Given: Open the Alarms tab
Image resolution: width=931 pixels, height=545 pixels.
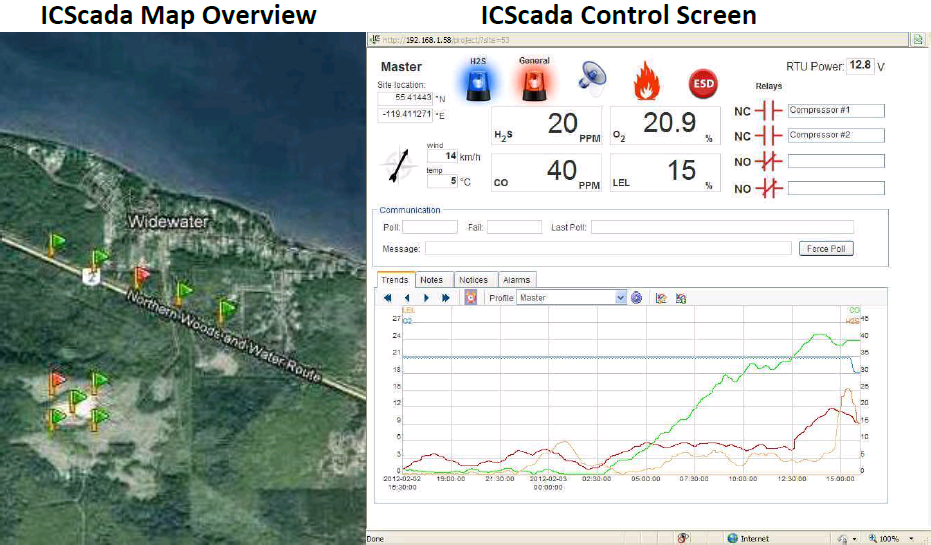Looking at the screenshot, I should [x=517, y=280].
